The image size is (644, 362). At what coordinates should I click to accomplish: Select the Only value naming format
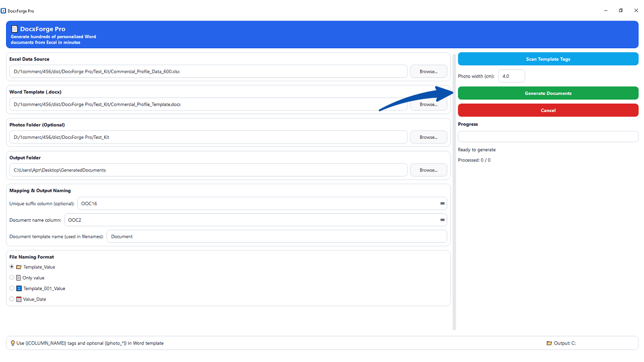click(x=12, y=277)
